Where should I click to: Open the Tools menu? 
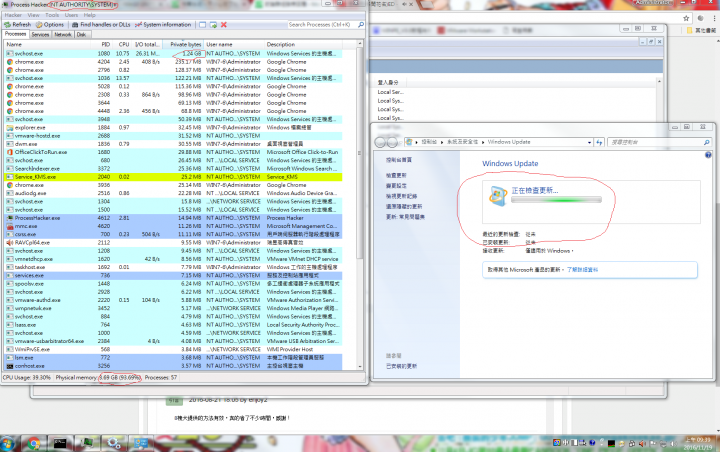tap(52, 15)
